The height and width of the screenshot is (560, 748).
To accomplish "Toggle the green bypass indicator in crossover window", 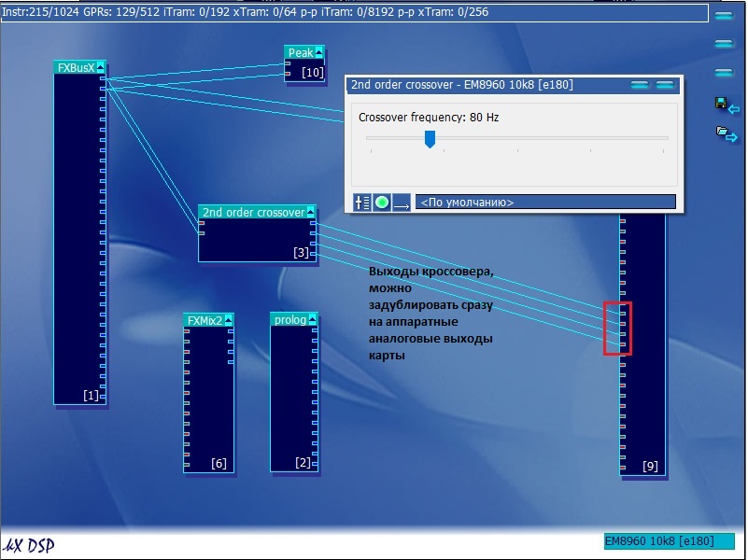I will pyautogui.click(x=382, y=203).
